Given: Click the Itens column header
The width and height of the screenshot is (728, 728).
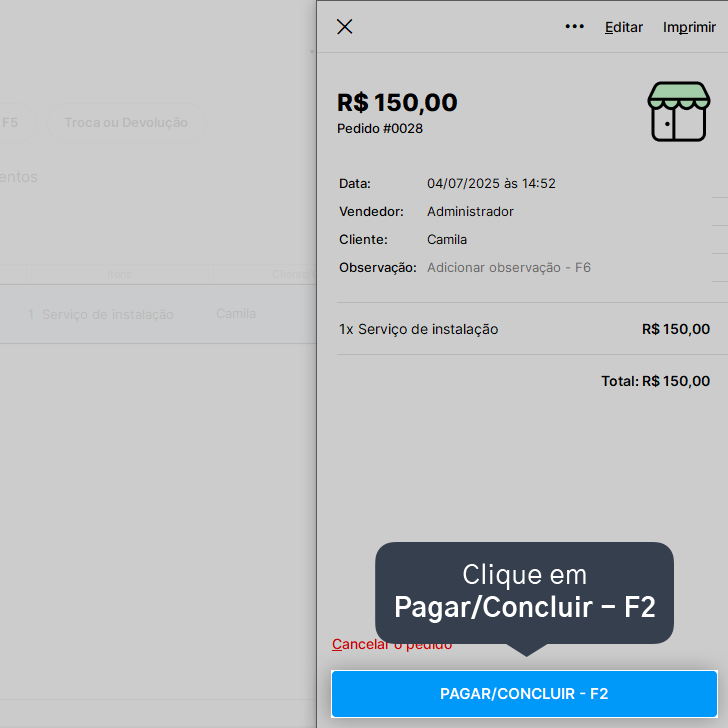Looking at the screenshot, I should click(x=119, y=274).
